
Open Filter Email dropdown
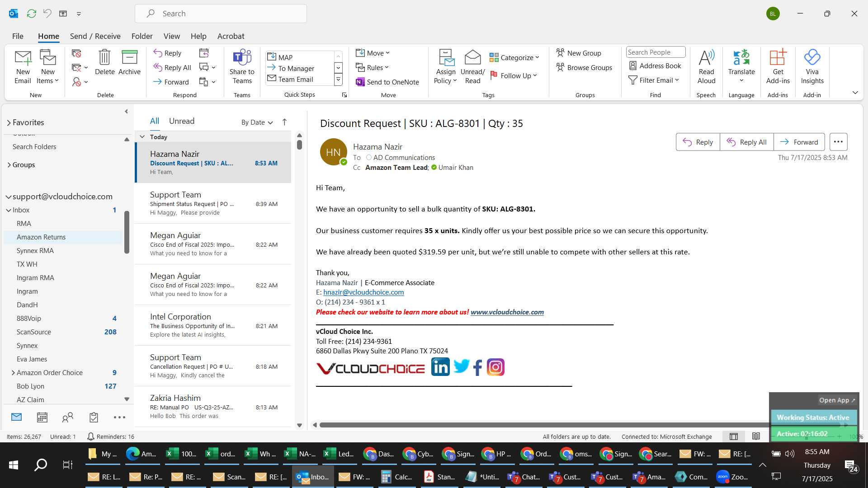(654, 80)
